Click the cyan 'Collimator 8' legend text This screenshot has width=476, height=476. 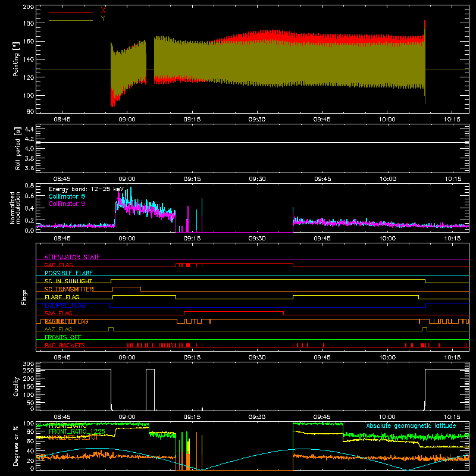click(67, 196)
